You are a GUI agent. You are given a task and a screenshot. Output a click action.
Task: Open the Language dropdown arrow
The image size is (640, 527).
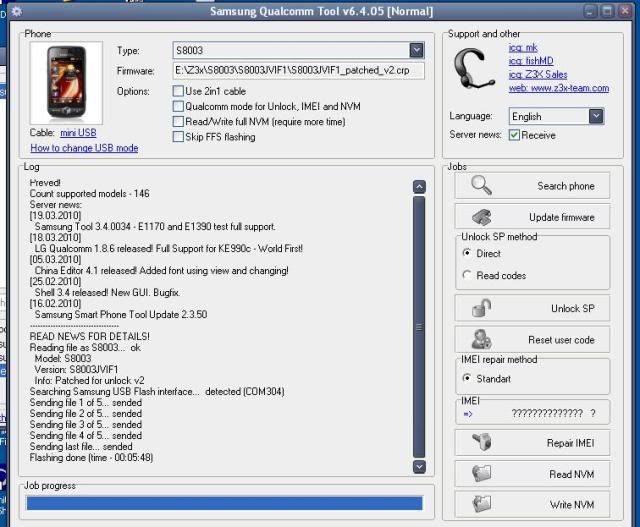[596, 116]
